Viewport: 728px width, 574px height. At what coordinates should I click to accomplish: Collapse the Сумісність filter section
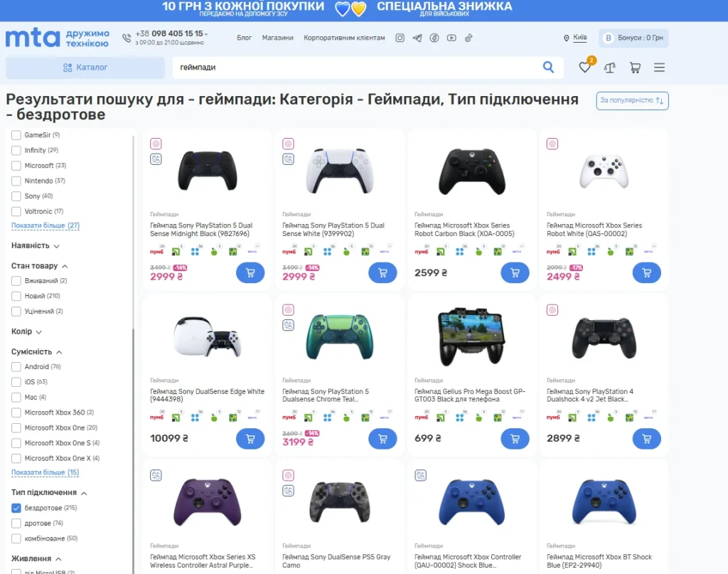[37, 352]
